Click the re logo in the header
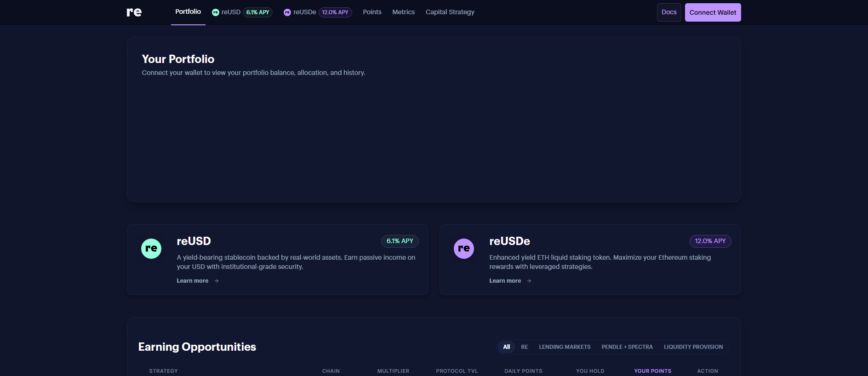The width and height of the screenshot is (868, 376). coord(134,12)
